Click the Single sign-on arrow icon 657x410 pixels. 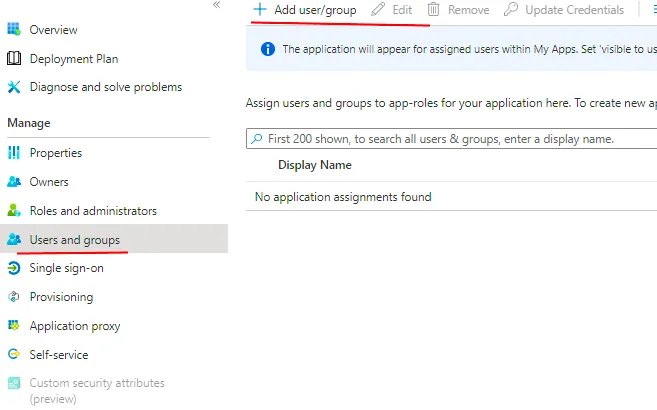click(14, 268)
